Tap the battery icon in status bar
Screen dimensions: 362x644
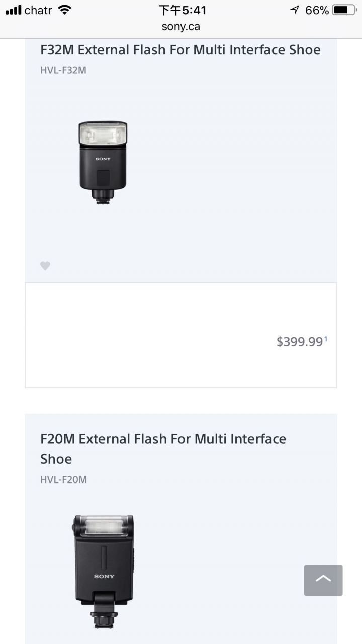click(x=344, y=10)
